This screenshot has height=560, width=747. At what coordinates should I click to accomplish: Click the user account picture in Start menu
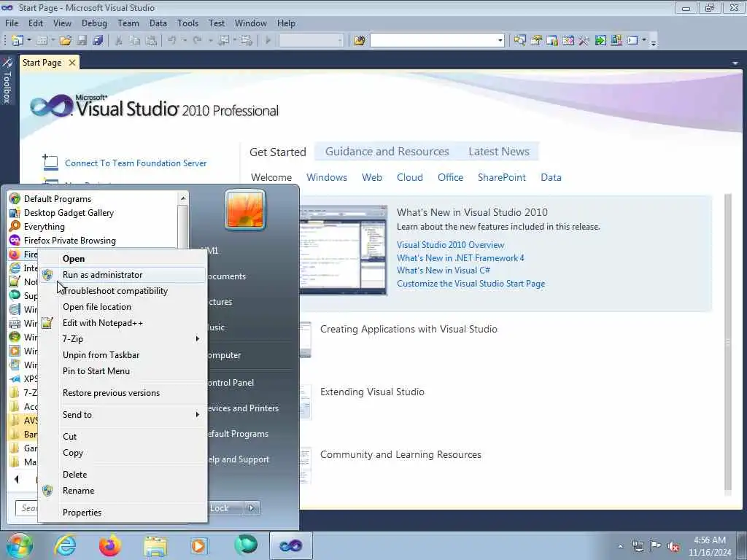tap(245, 209)
